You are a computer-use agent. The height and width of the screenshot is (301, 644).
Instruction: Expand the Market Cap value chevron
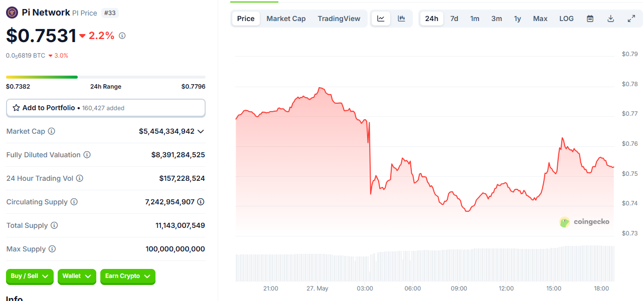click(x=201, y=131)
